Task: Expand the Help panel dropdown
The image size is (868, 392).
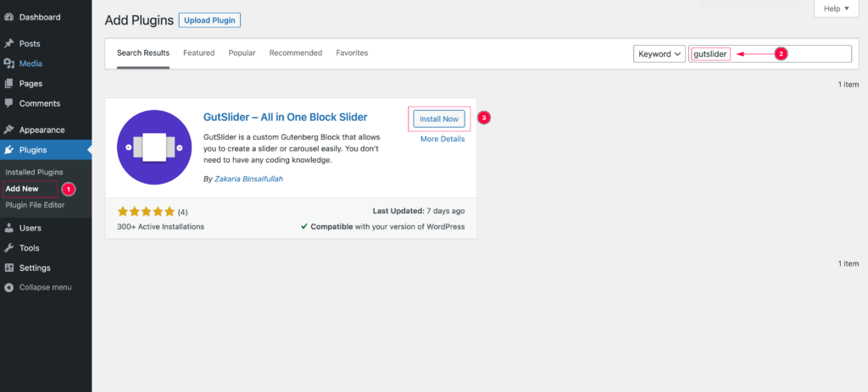Action: [x=837, y=8]
